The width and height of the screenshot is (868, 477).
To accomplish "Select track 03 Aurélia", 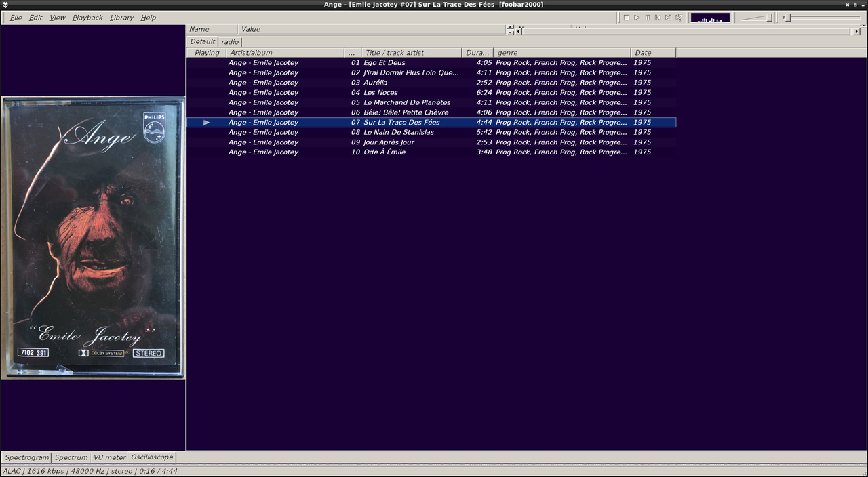I will pyautogui.click(x=431, y=83).
